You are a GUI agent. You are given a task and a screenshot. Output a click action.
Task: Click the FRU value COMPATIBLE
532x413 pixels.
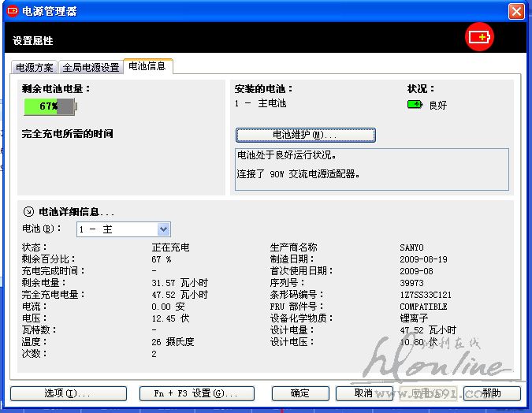(x=423, y=307)
